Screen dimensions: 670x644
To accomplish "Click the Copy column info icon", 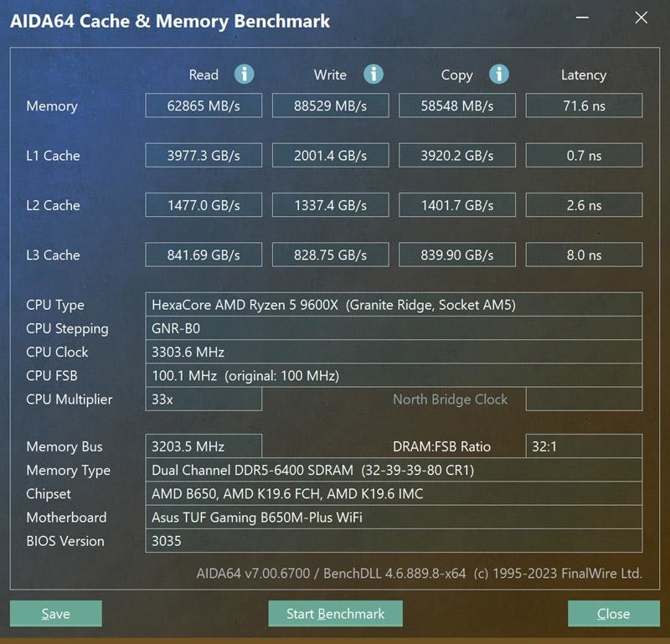I will click(498, 75).
